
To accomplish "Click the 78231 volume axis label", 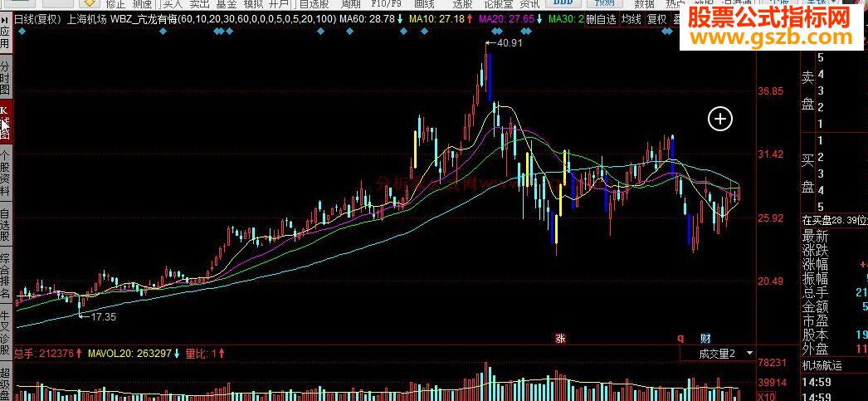I will pyautogui.click(x=773, y=364).
